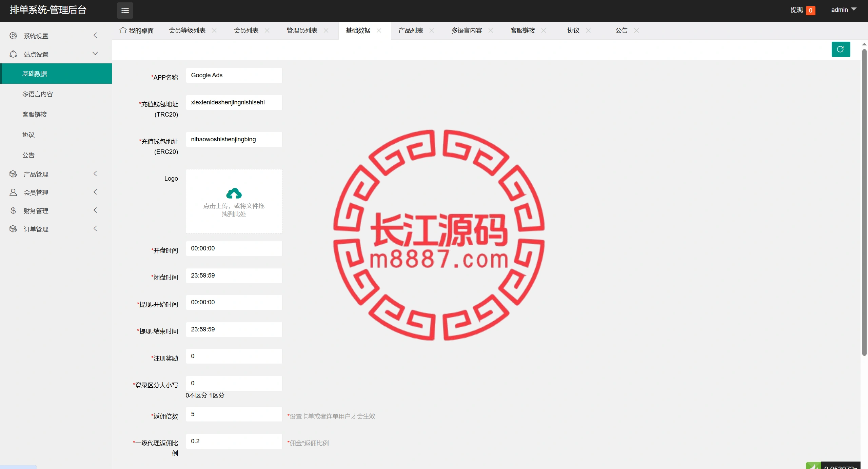This screenshot has height=469, width=868.
Task: Click the 会员管理 person icon
Action: pos(13,192)
